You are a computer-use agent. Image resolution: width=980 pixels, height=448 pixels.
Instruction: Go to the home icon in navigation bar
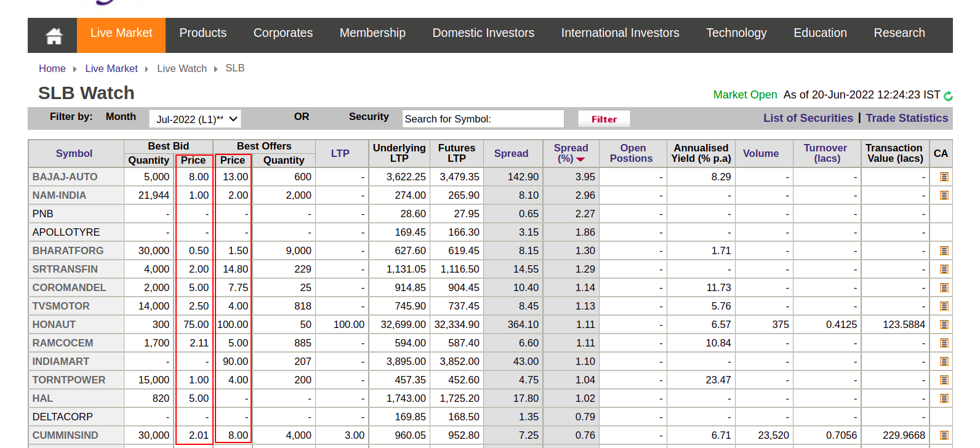pyautogui.click(x=54, y=36)
